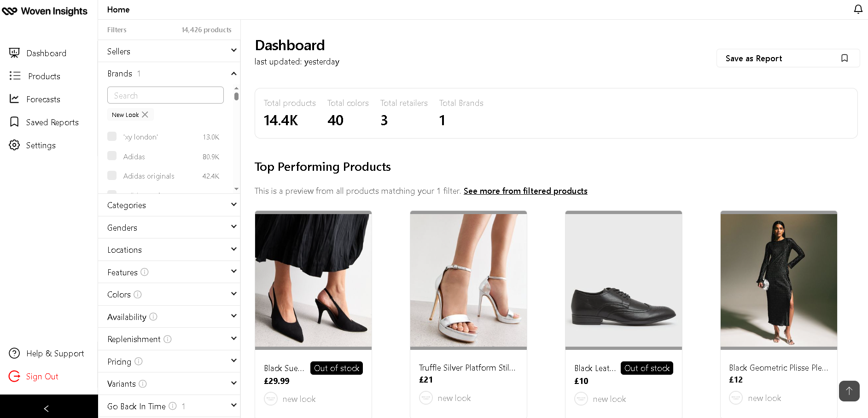The width and height of the screenshot is (868, 418).
Task: Click the brands list scrollbar thumb
Action: click(236, 96)
